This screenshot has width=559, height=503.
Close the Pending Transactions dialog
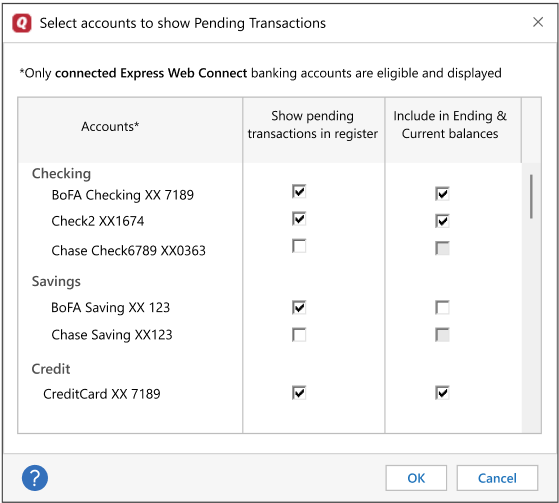[x=538, y=22]
